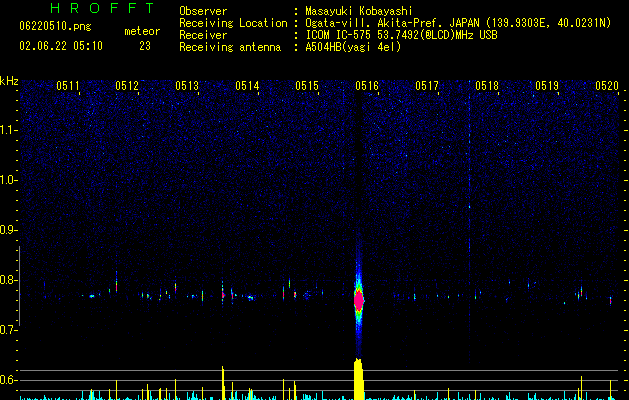Click the 0516 time marker
Image resolution: width=629 pixels, height=400 pixels.
(367, 86)
